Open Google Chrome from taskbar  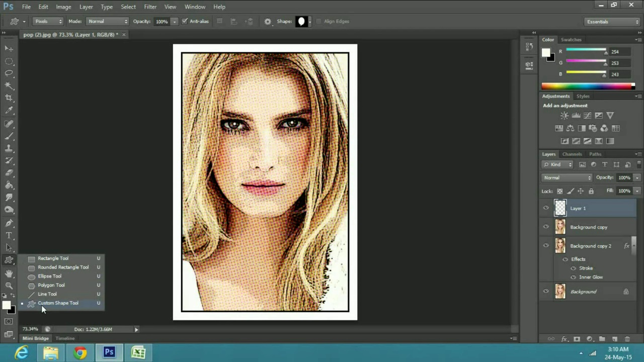point(80,352)
